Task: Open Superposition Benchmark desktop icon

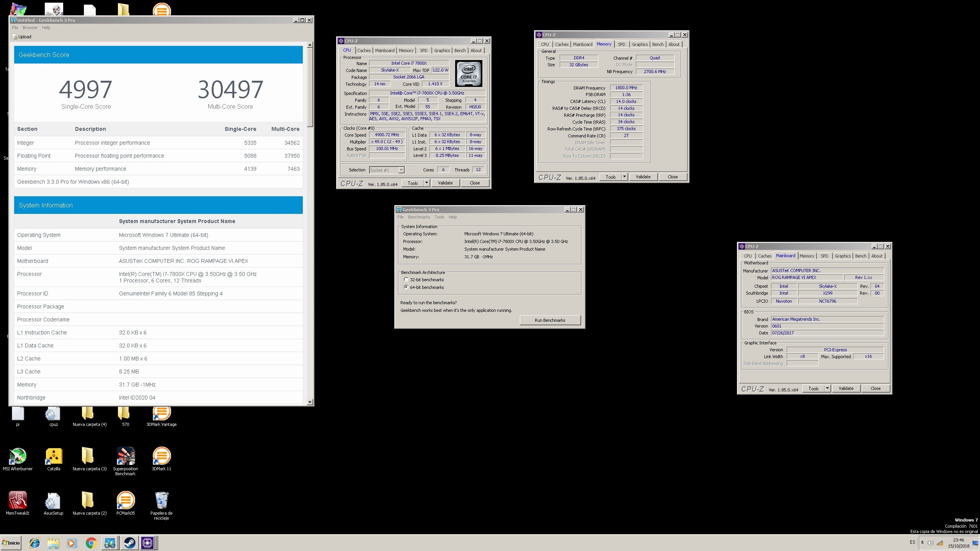Action: [x=126, y=461]
